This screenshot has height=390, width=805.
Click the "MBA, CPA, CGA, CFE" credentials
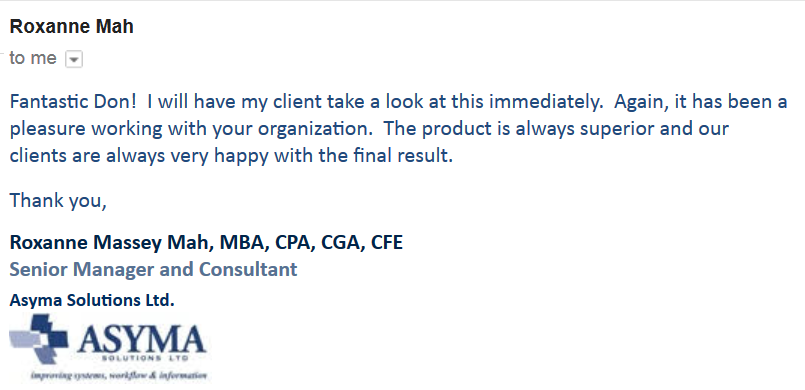(x=311, y=242)
